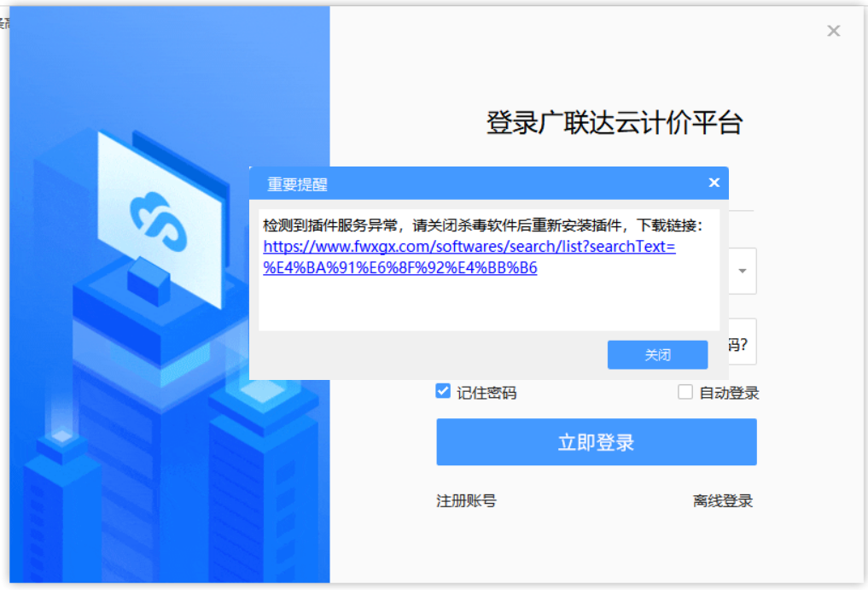Close the 重要提醒 dialog with X icon
The height and width of the screenshot is (590, 868).
714,182
